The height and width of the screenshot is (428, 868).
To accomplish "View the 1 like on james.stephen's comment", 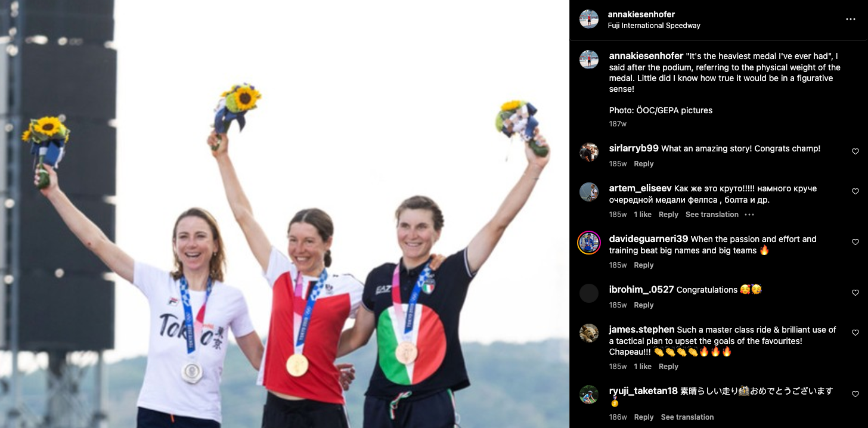I will pos(643,367).
